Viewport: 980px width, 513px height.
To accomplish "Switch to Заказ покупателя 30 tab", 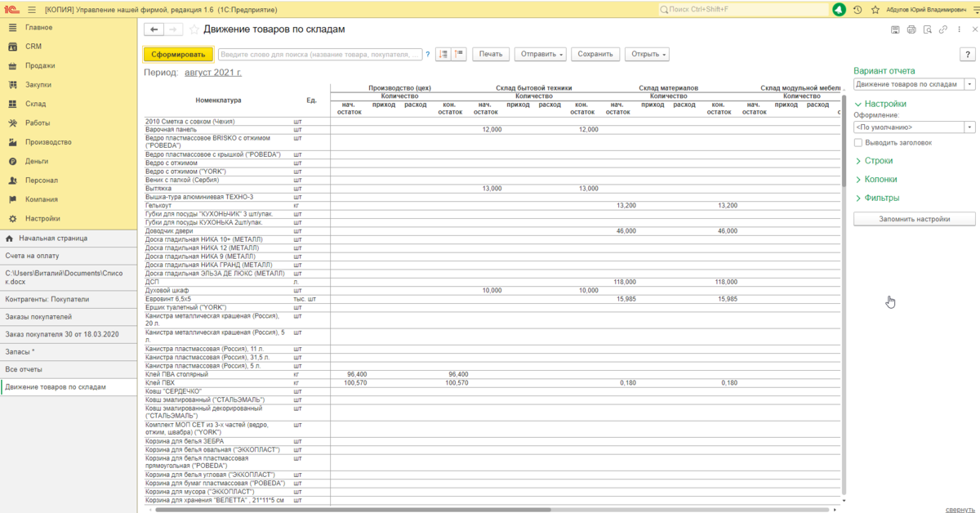I will 69,334.
